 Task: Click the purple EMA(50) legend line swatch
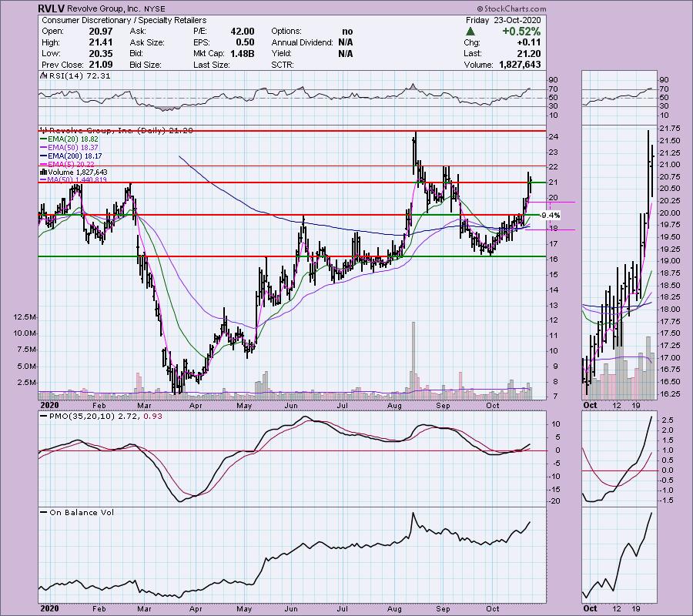(x=43, y=148)
